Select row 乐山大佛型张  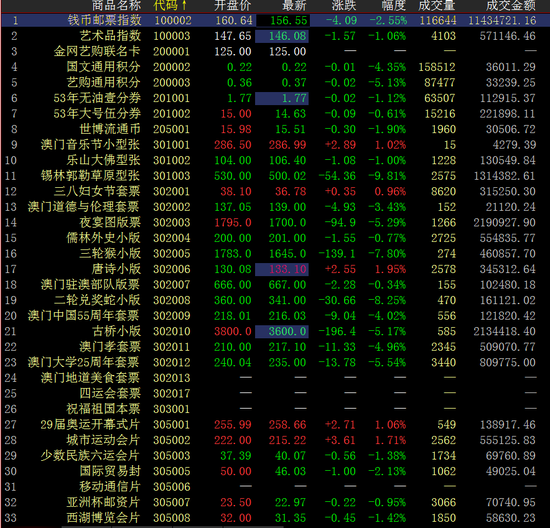(x=275, y=160)
